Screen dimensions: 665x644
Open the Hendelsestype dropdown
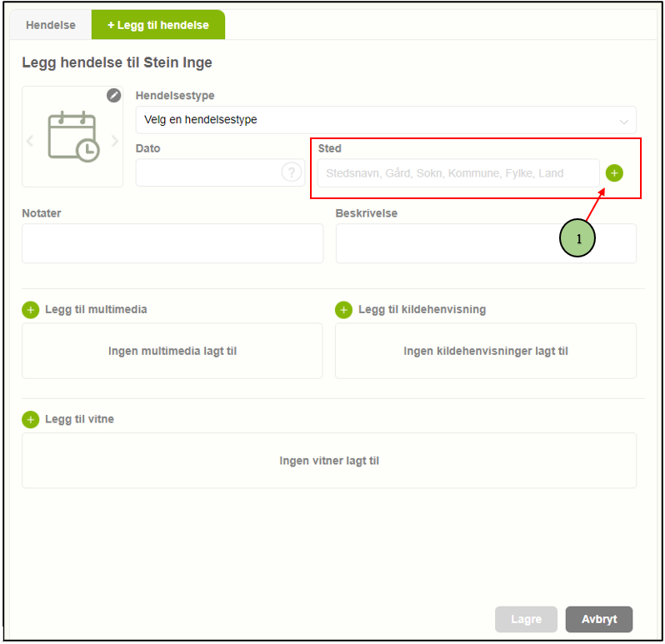[385, 120]
